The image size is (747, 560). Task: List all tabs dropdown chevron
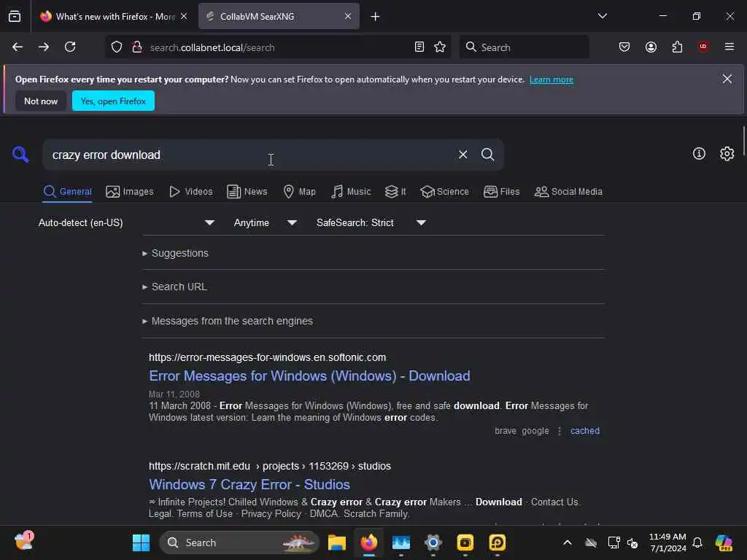[x=602, y=16]
